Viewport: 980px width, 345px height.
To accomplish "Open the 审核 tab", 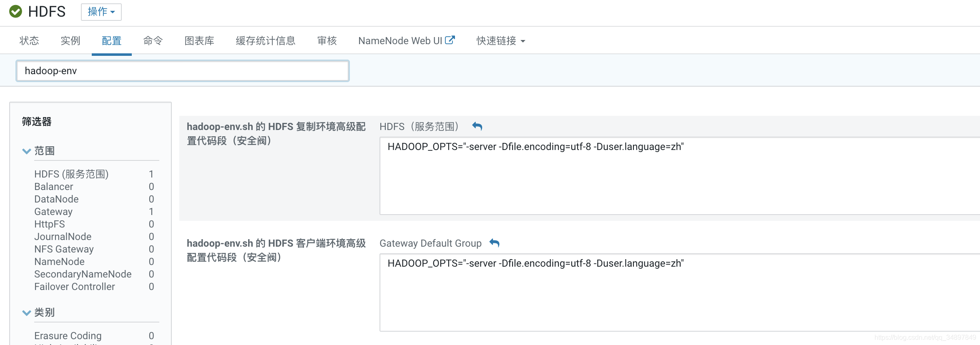I will 327,40.
